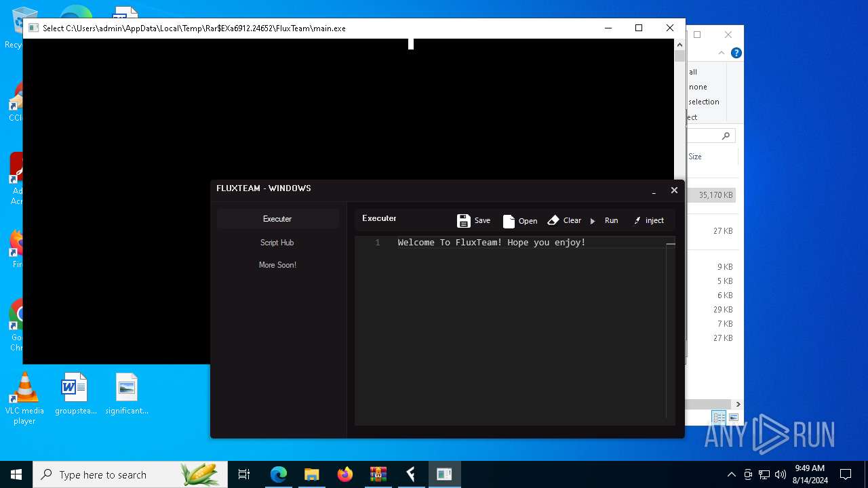This screenshot has height=488, width=868.
Task: Click the help icon in background window
Action: click(x=736, y=53)
